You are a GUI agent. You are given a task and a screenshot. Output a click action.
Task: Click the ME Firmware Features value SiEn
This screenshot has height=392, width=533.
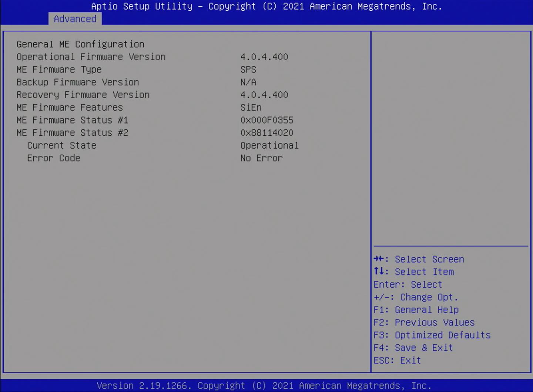pos(251,108)
